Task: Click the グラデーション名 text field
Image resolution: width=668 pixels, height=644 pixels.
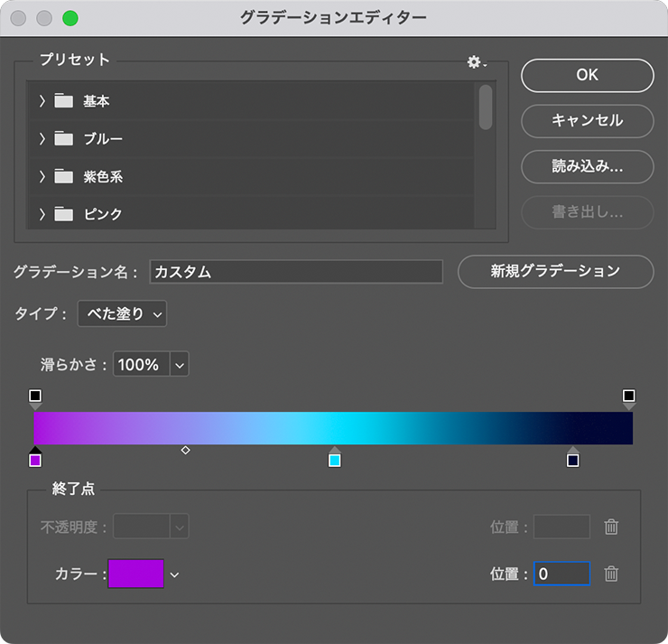Action: pos(296,272)
